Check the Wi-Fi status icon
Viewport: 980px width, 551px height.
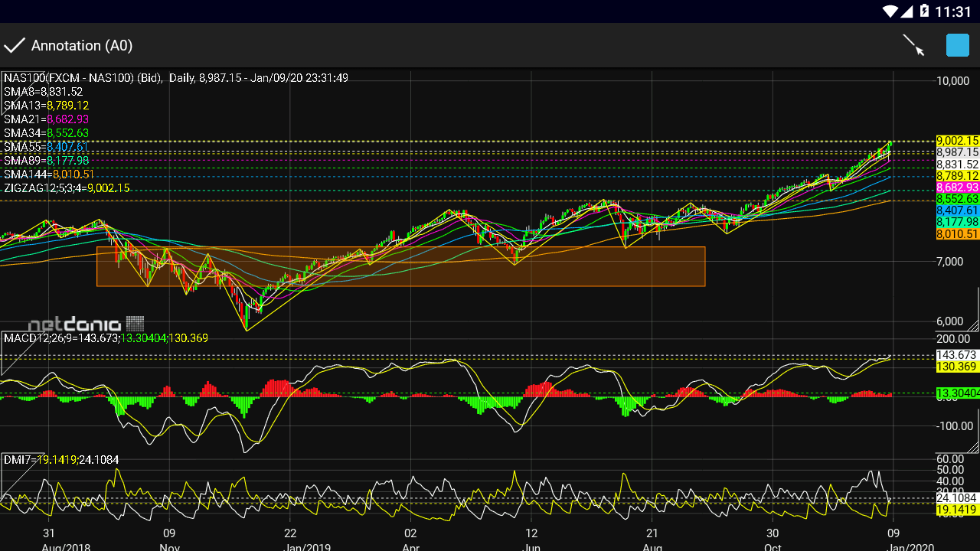point(890,11)
